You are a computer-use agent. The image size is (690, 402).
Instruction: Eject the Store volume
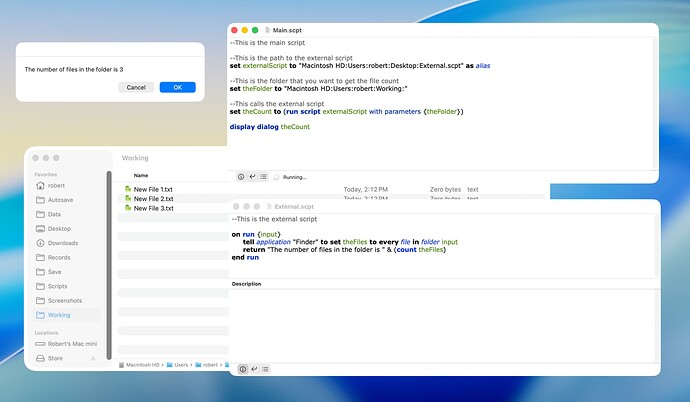click(93, 358)
